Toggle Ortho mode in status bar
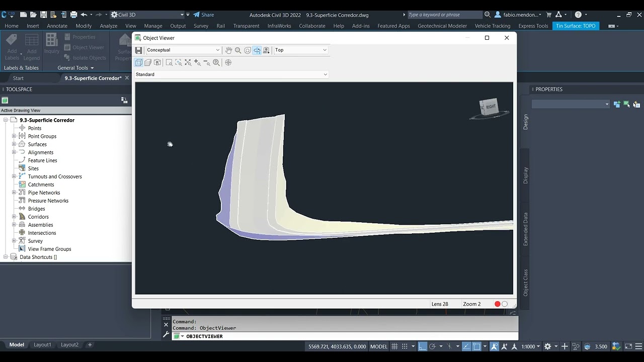The width and height of the screenshot is (644, 362). (423, 346)
